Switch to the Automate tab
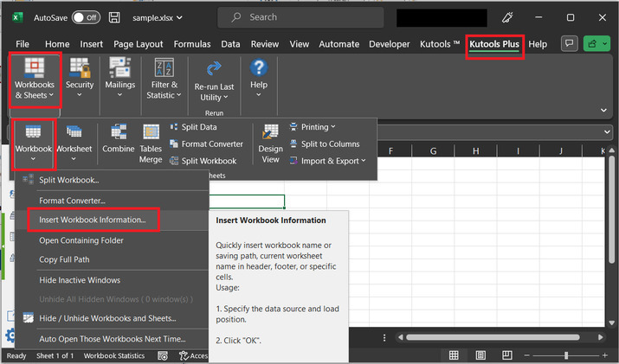The height and width of the screenshot is (364, 619). point(339,44)
